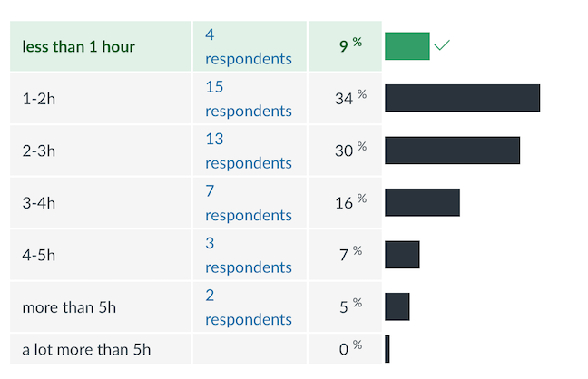Click the 34% bar for 1-2h
The image size is (588, 379).
pyautogui.click(x=462, y=98)
